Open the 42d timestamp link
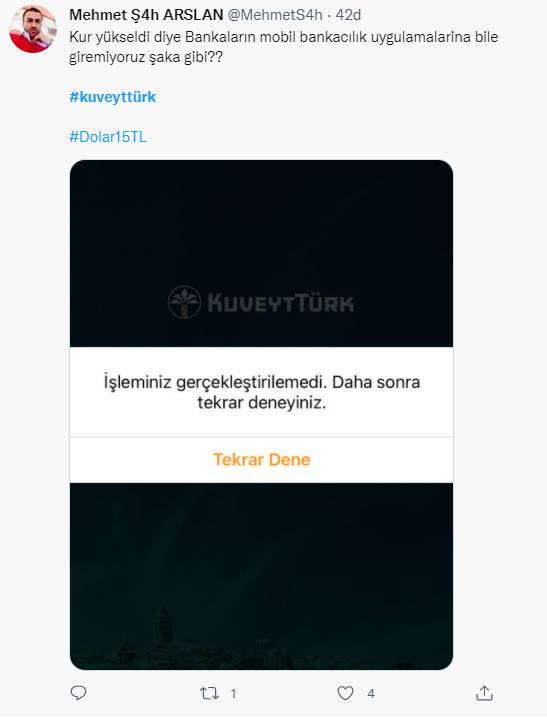547x717 pixels. coord(349,15)
